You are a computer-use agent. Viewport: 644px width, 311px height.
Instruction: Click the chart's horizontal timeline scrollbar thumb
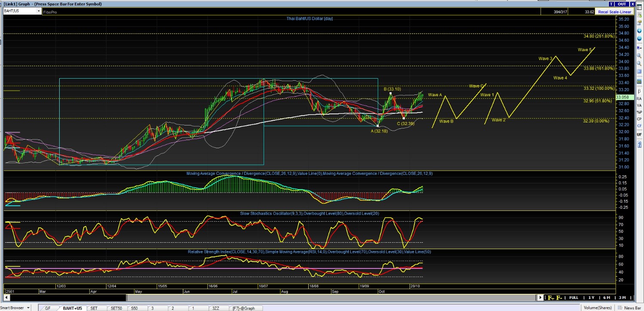[x=64, y=298]
